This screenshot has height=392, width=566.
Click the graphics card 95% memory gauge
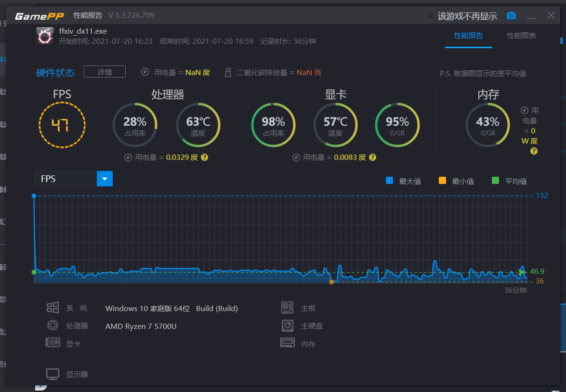click(x=397, y=125)
